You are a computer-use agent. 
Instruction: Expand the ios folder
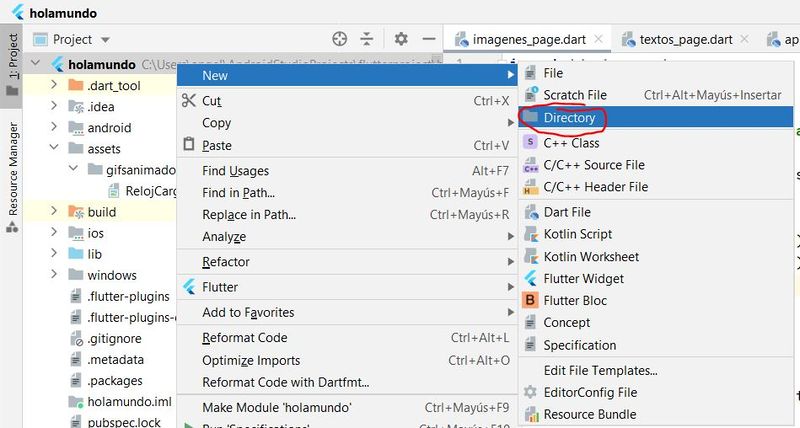54,232
